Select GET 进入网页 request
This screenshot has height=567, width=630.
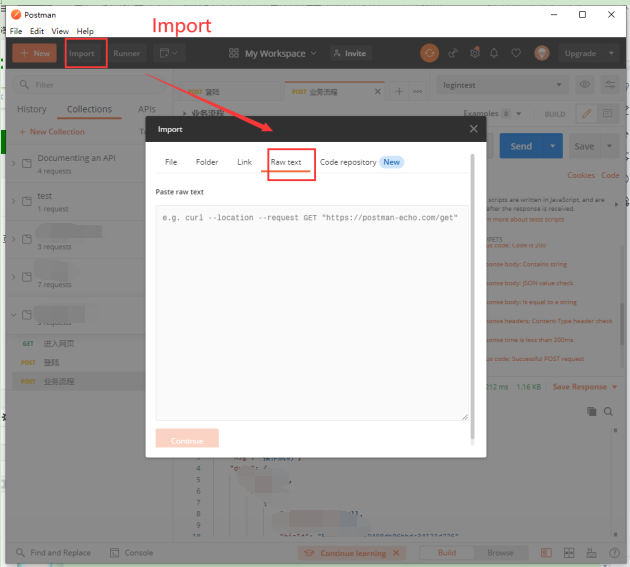[x=79, y=344]
